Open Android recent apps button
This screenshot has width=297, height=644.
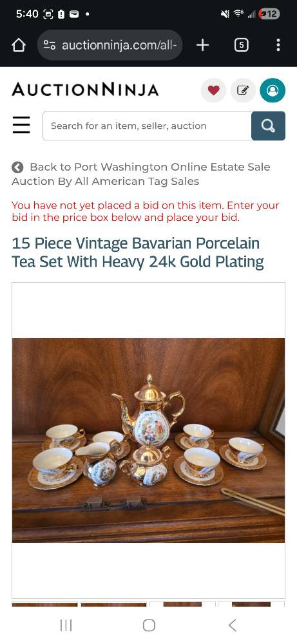click(66, 625)
